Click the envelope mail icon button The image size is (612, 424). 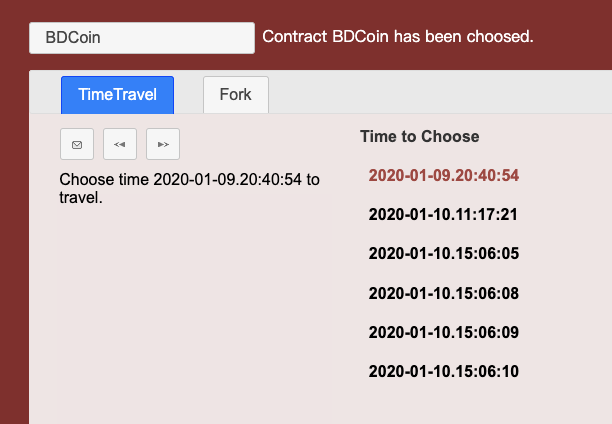(x=77, y=144)
